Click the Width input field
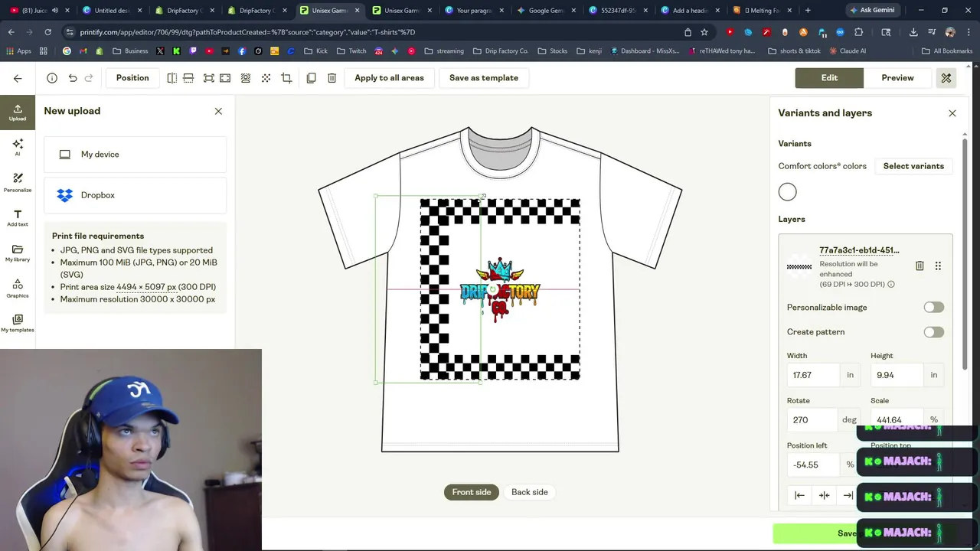 813,375
